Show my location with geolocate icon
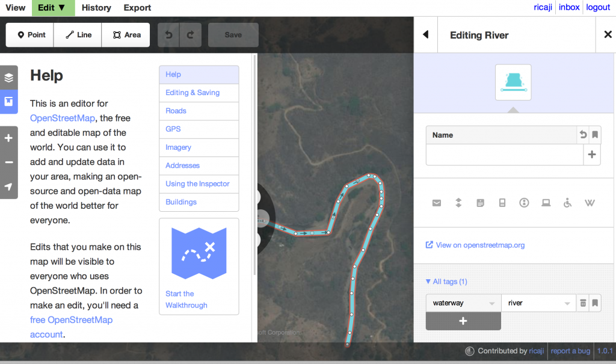 (x=8, y=187)
